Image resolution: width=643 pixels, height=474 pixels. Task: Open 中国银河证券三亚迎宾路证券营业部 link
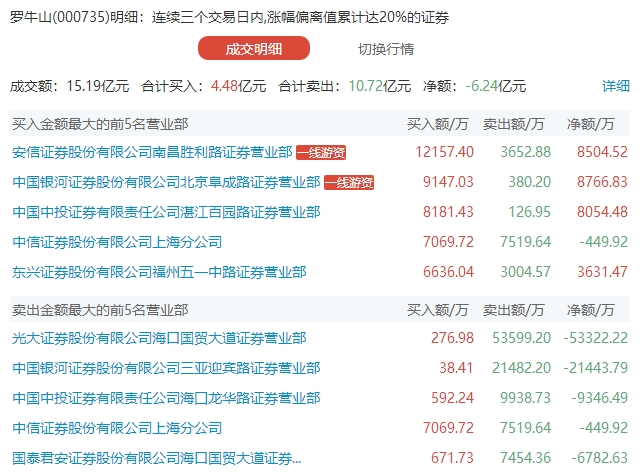click(x=166, y=368)
